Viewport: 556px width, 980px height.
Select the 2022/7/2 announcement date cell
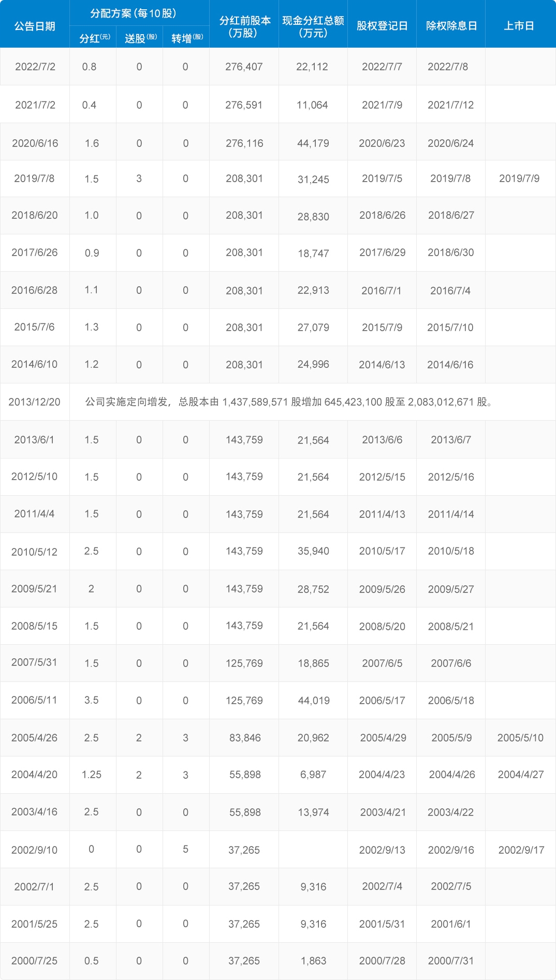tap(35, 67)
